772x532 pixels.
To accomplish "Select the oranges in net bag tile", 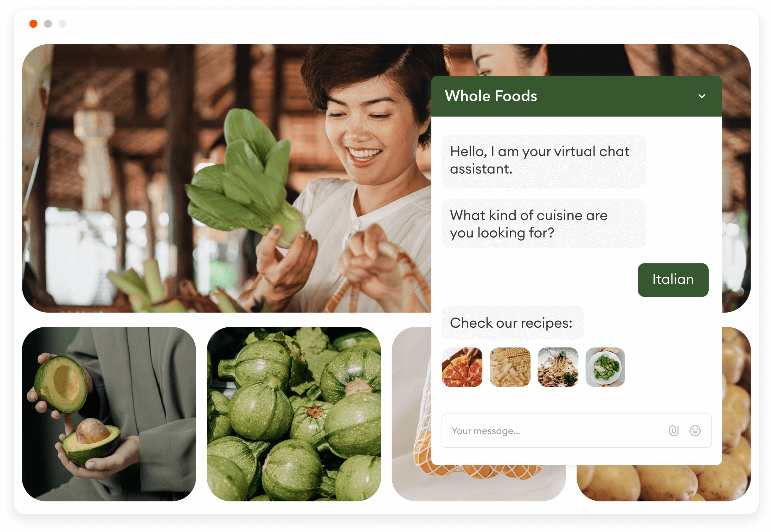I will coord(412,414).
